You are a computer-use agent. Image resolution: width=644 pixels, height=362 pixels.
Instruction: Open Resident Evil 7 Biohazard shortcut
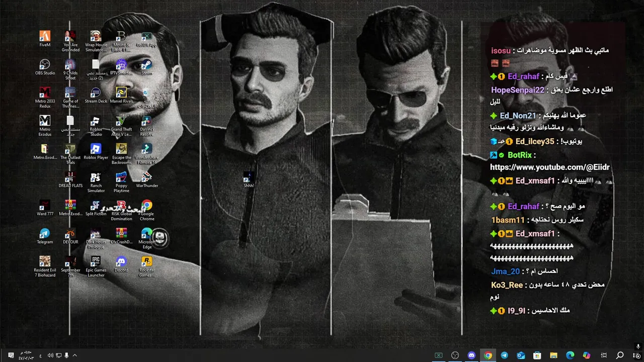point(45,267)
